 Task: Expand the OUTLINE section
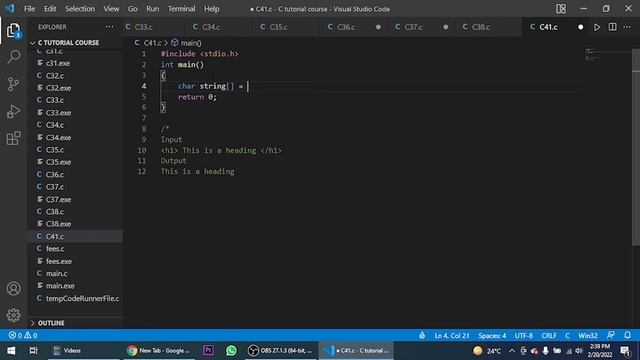51,323
